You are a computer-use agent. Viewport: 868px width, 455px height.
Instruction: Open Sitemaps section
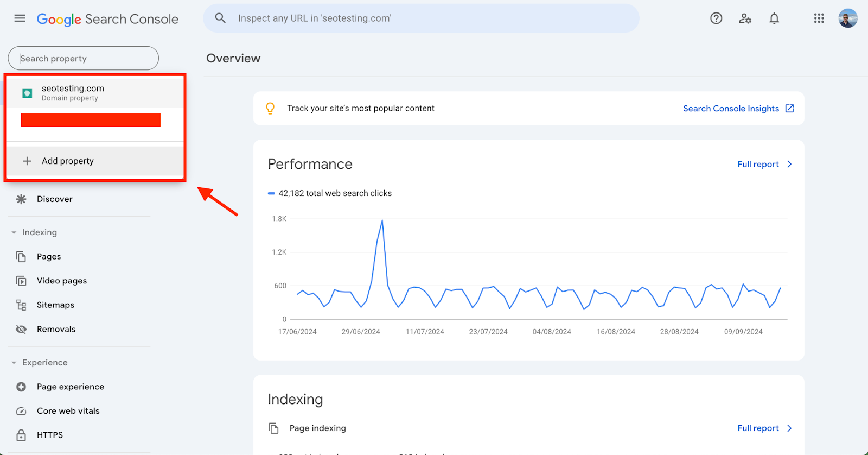click(55, 305)
